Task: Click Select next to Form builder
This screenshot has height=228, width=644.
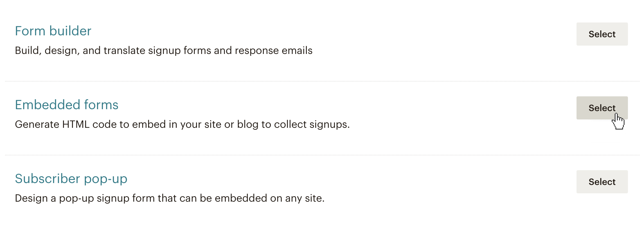Action: click(602, 34)
